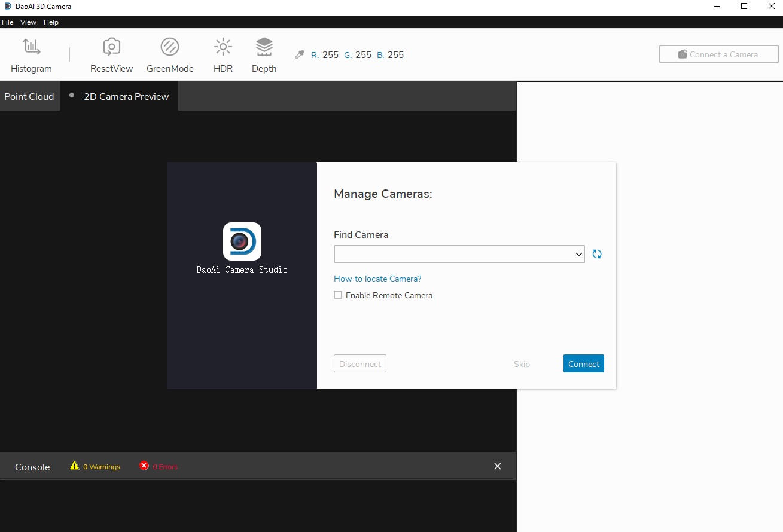Close the Console panel
This screenshot has height=532, width=783.
pos(498,466)
